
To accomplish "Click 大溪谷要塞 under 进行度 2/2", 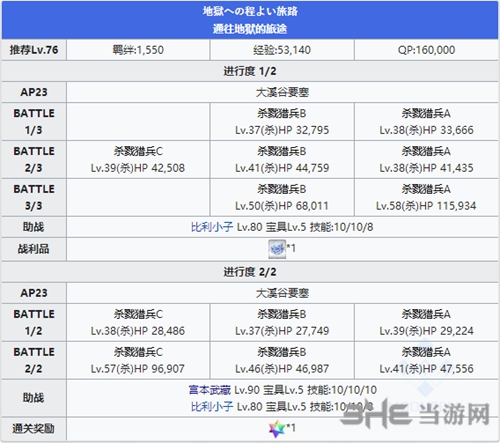I will point(282,293).
